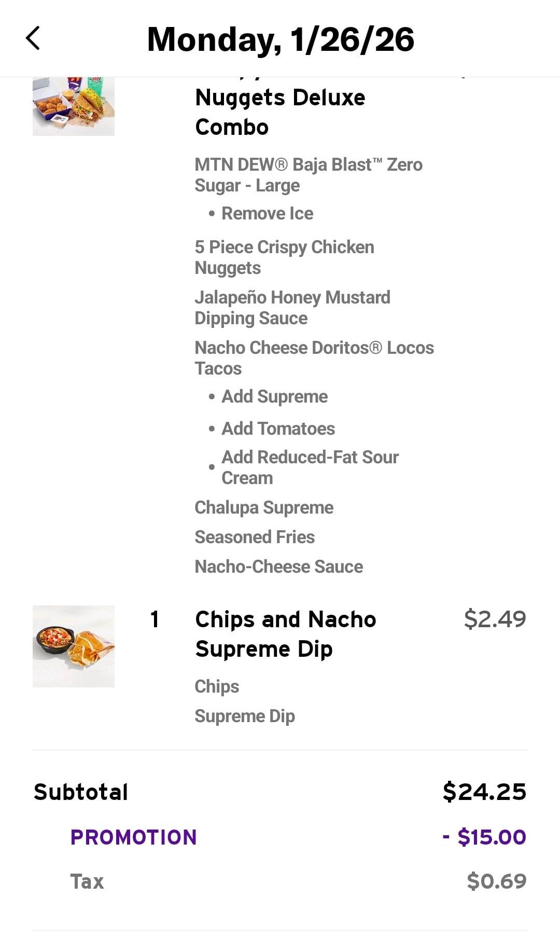Tap the Remove Ice modification
560x939 pixels.
click(x=267, y=213)
